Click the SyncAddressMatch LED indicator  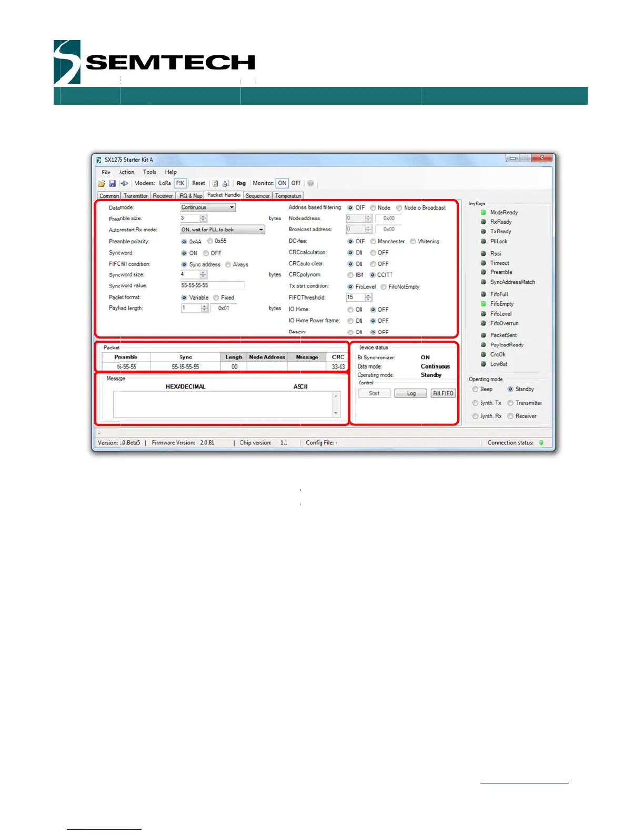point(483,282)
